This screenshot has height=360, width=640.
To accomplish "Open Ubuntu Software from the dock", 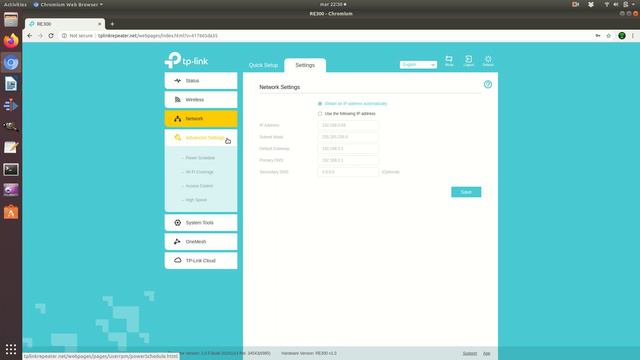I will [x=11, y=212].
